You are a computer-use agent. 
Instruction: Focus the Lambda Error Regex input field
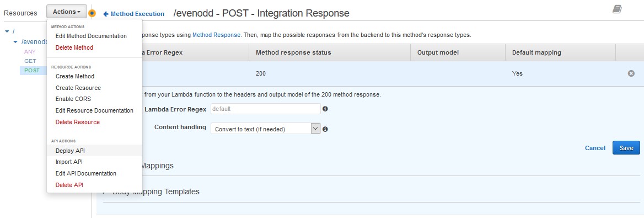(265, 109)
